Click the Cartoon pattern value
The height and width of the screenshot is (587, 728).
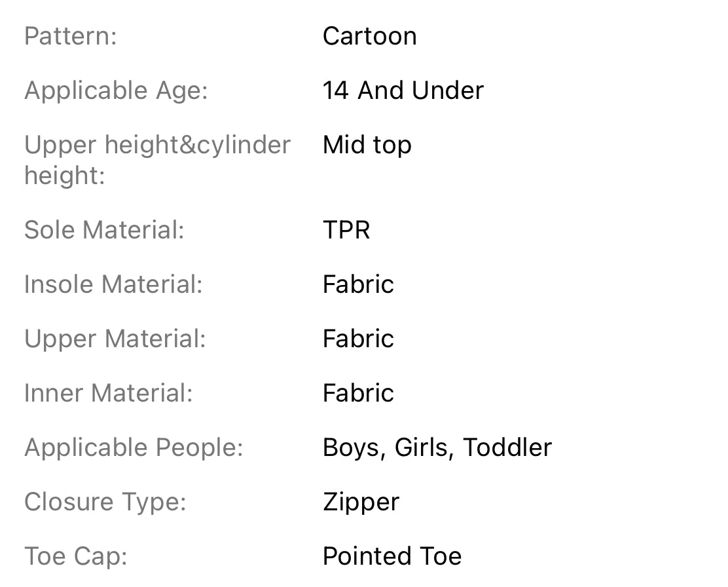pyautogui.click(x=370, y=36)
